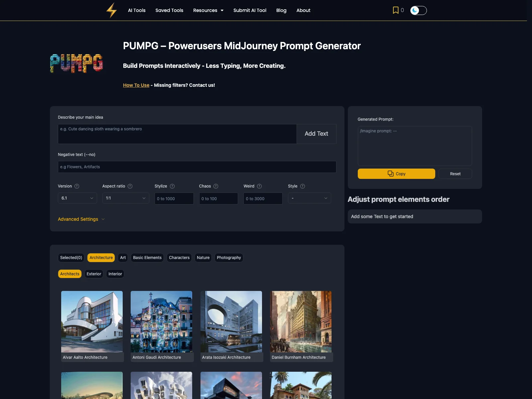Show help for Aspect ratio setting
The height and width of the screenshot is (399, 532).
click(130, 186)
